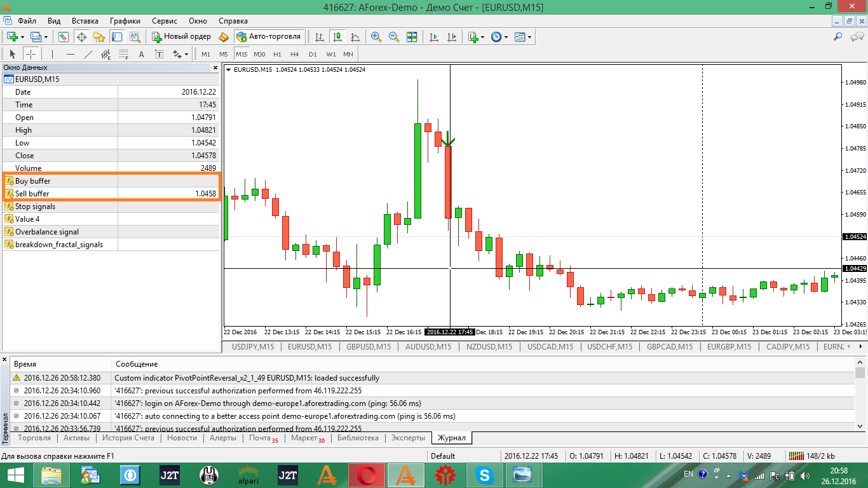Open File Explorer from the taskbar

tap(52, 475)
